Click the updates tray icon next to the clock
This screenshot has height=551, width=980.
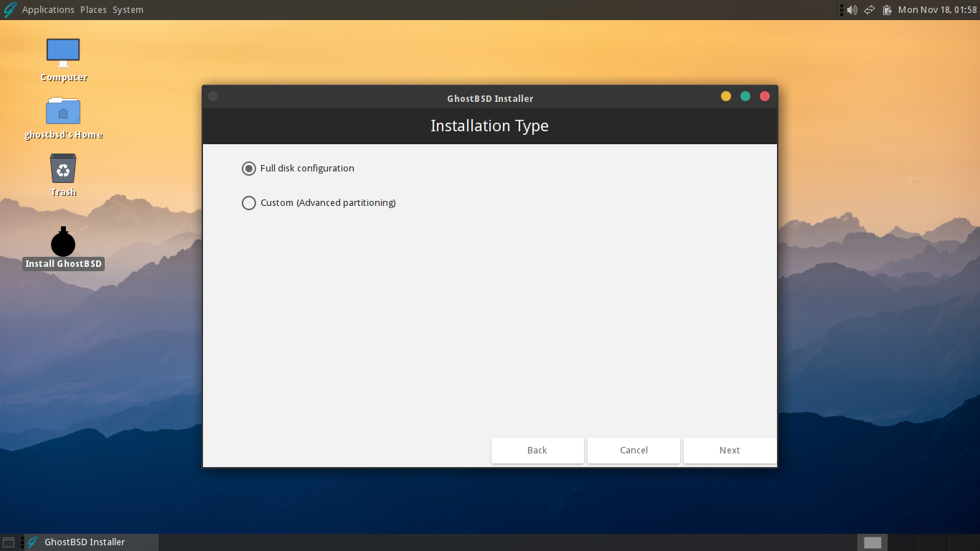[887, 9]
